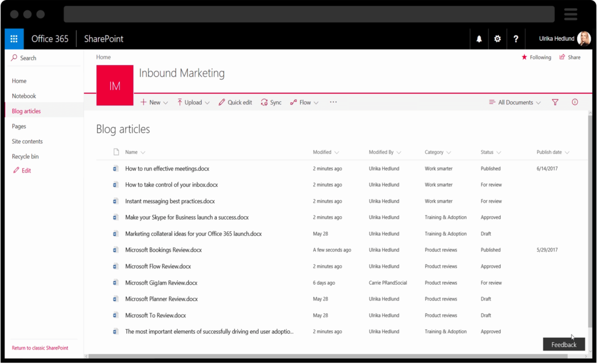Click the Feedback button
Image resolution: width=597 pixels, height=364 pixels.
point(564,344)
